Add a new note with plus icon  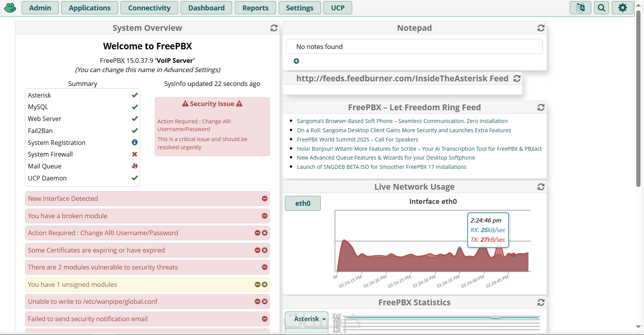point(296,61)
